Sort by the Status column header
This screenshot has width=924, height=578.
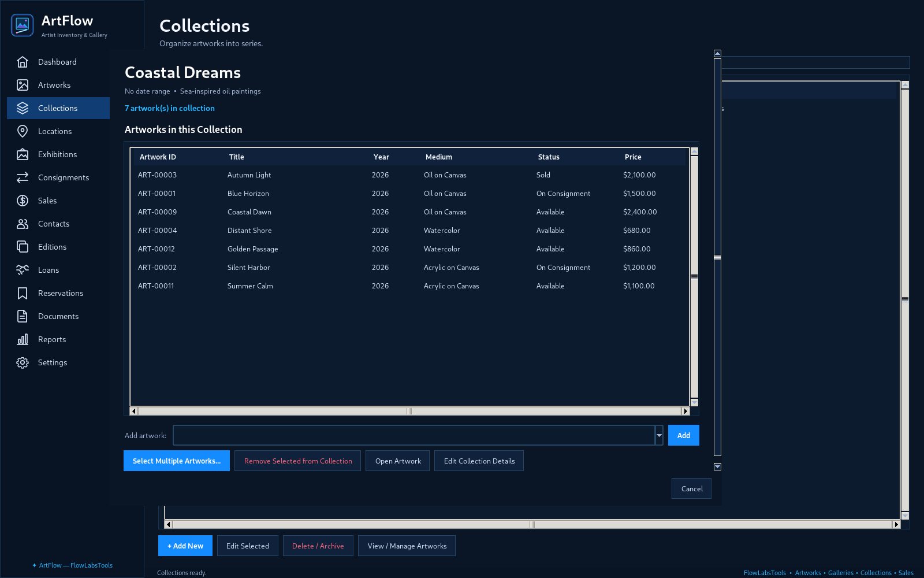[x=576, y=157]
